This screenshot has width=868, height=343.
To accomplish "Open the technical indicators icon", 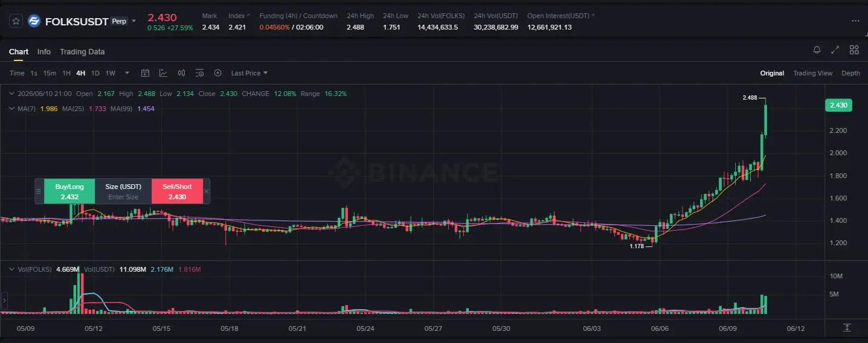I will point(163,73).
